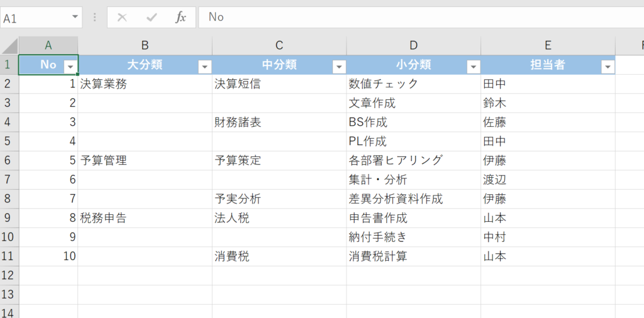Click the 消費税 cell in column C
The image size is (644, 318).
click(279, 256)
